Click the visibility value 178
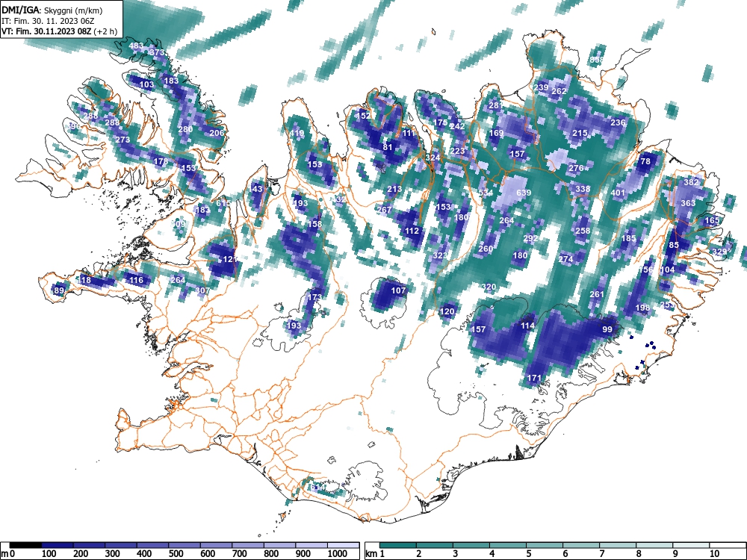747x560 pixels. click(x=161, y=161)
